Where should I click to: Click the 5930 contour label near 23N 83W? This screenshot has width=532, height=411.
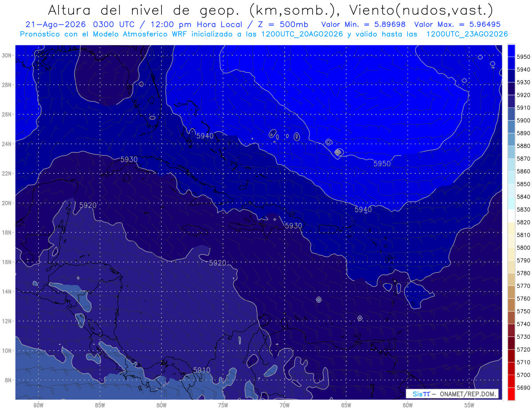(129, 159)
